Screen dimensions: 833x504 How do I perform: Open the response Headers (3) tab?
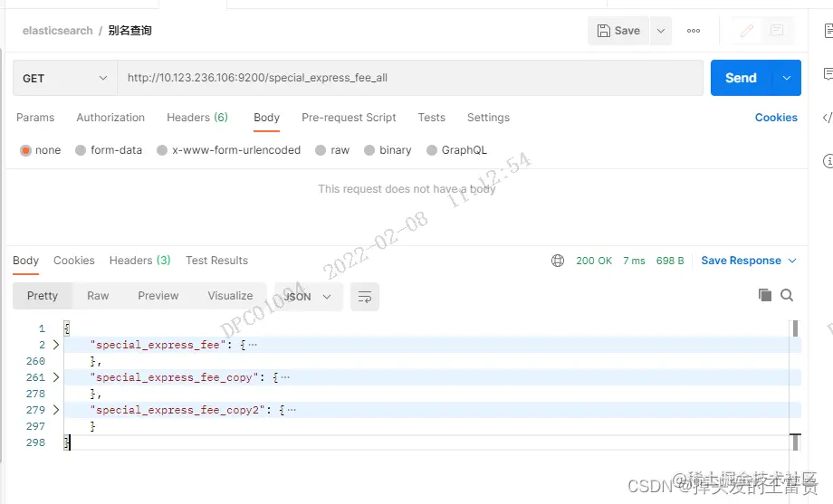click(139, 261)
